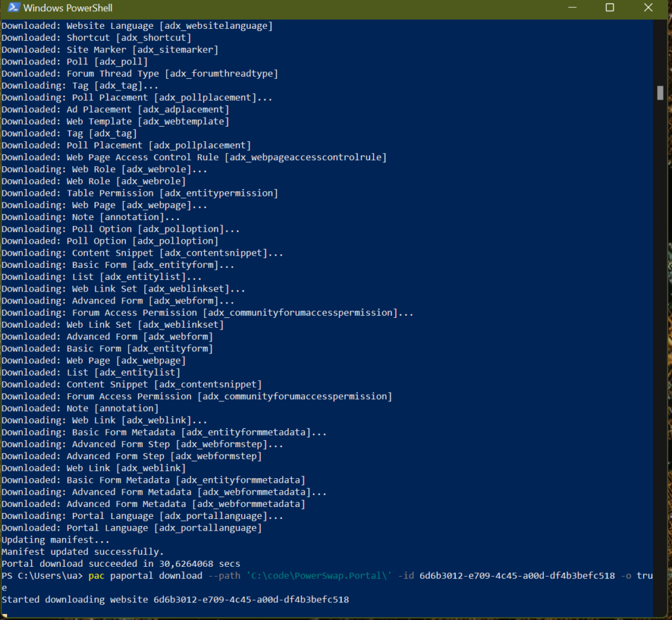
Task: Click the 'Downloading: Advanced Form Step [adx_webformstep]...' line
Action: click(142, 445)
